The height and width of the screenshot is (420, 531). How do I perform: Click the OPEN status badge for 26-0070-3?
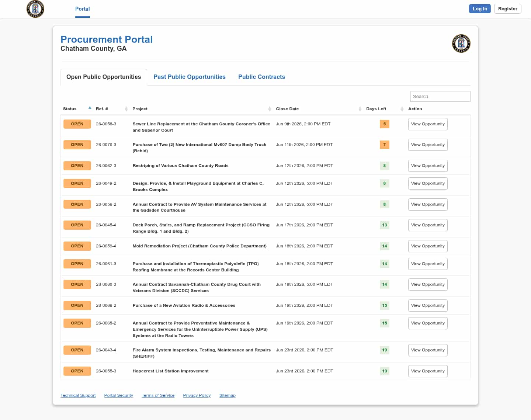point(77,145)
